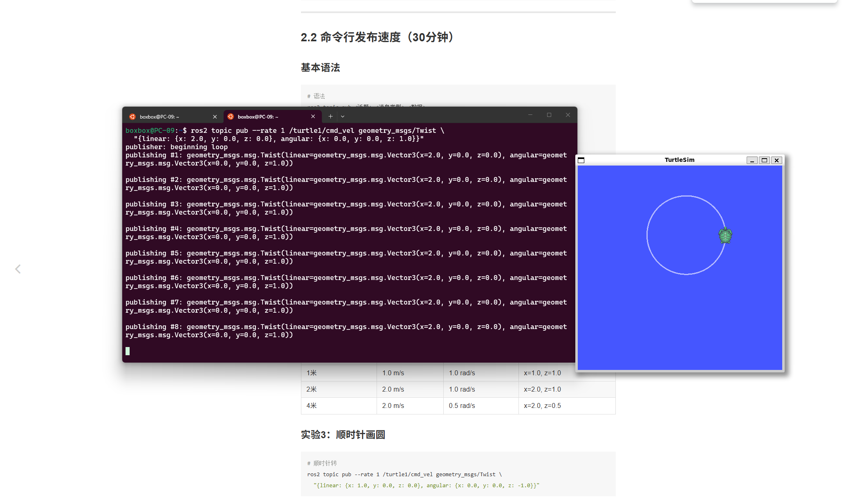Select table cell 1米
855x504 pixels.
pos(339,373)
